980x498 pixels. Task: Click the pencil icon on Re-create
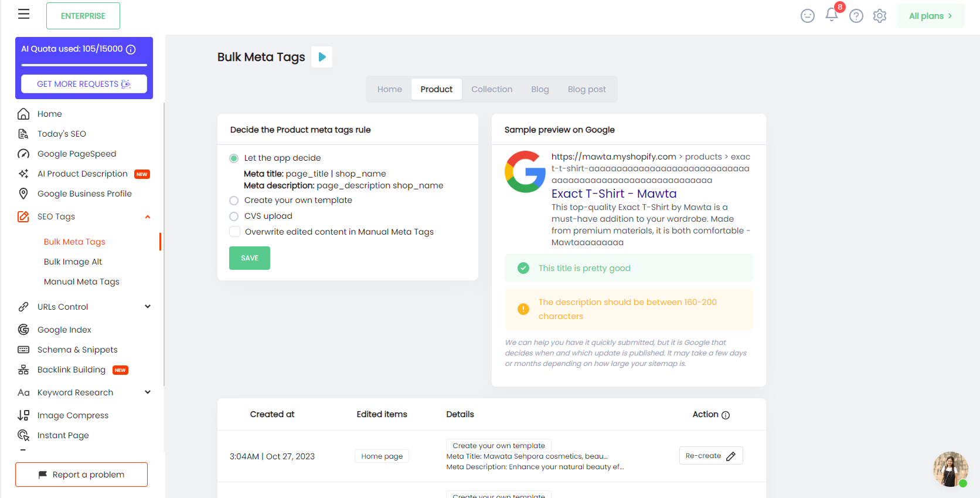pos(731,456)
